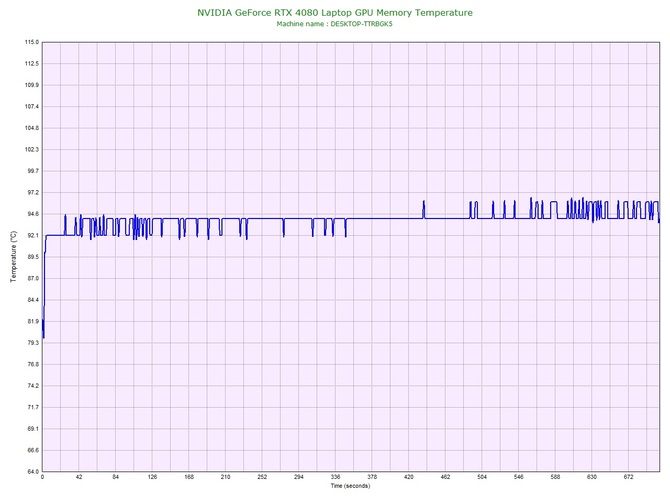Select the 104.8 y-axis tick label

[32, 128]
